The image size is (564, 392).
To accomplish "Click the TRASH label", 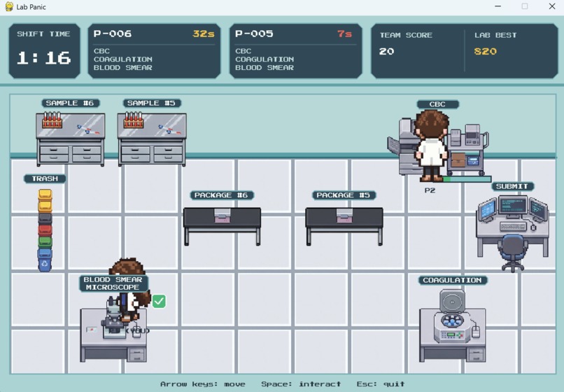I will pyautogui.click(x=45, y=178).
